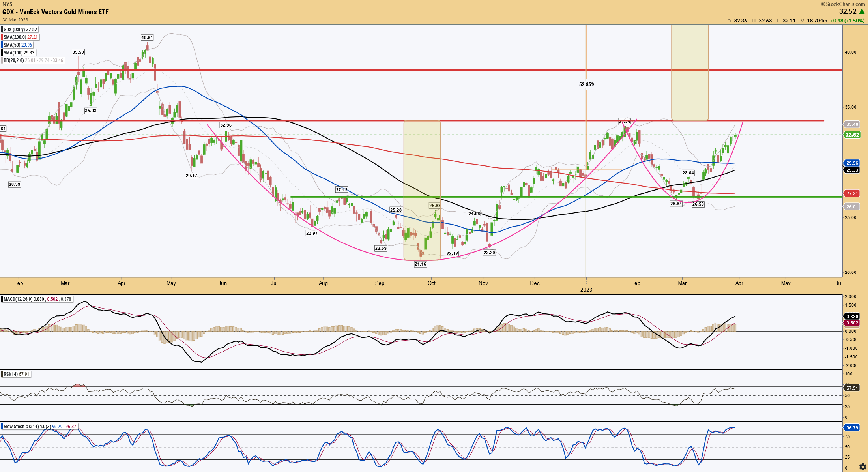Click the 96.79 Slow Stoch value tag
This screenshot has width=868, height=472.
[852, 428]
